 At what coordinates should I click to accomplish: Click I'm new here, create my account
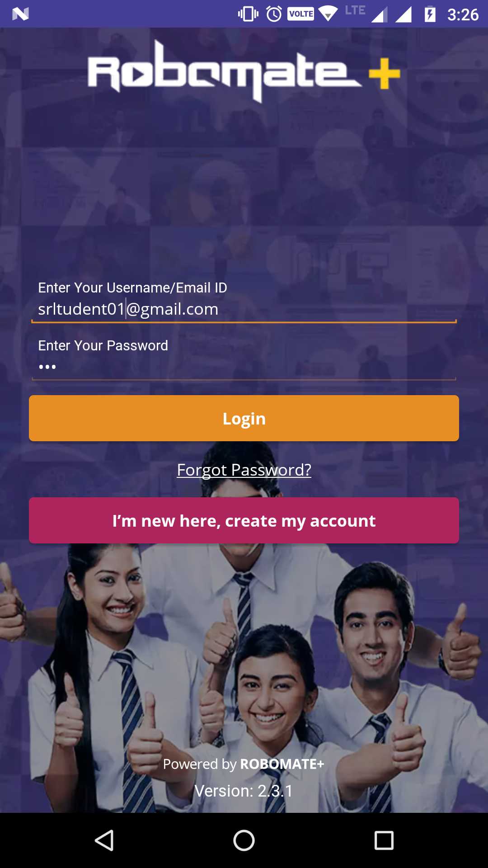(244, 520)
